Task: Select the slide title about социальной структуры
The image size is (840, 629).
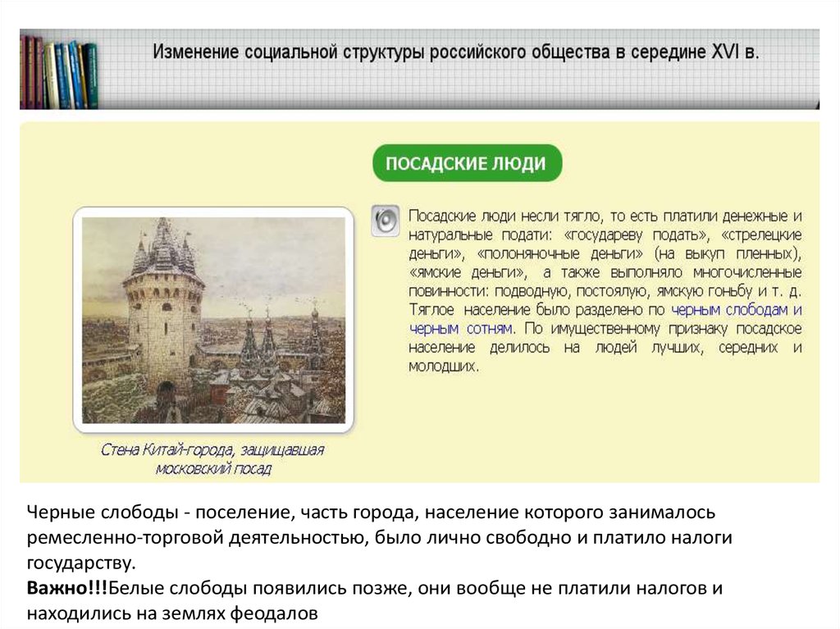Action: [456, 52]
